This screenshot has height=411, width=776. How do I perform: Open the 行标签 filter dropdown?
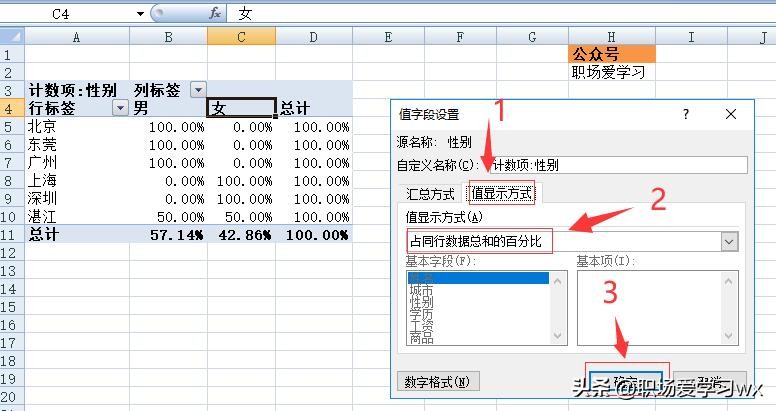tap(120, 107)
